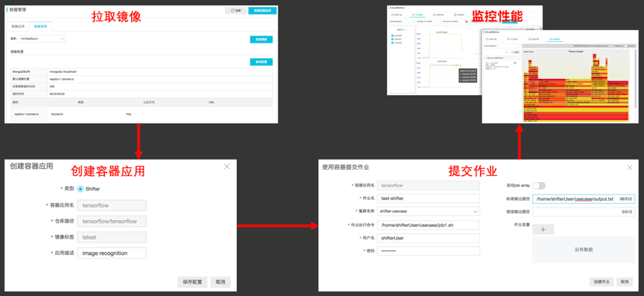This screenshot has width=644, height=296.
Task: Click the 创建作业 button
Action: tap(601, 282)
